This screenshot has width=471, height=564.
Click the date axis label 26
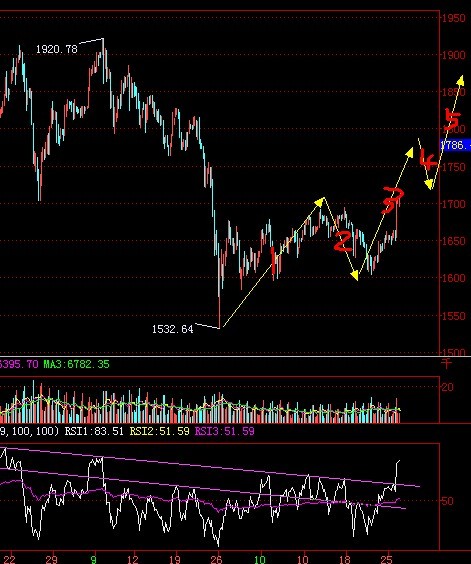click(216, 559)
